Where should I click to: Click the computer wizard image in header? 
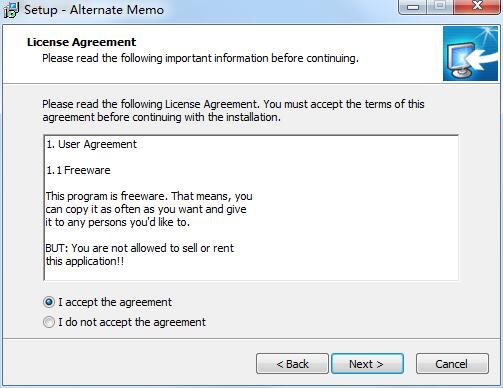click(470, 54)
